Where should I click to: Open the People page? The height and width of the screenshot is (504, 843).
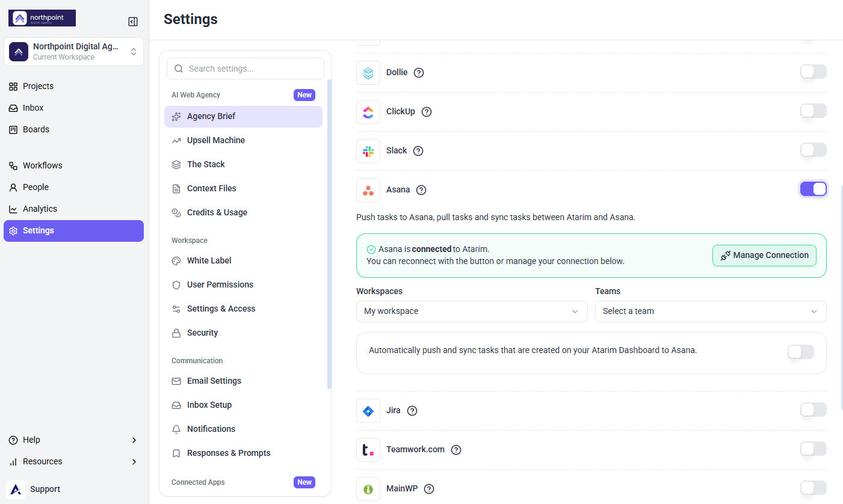[73, 187]
